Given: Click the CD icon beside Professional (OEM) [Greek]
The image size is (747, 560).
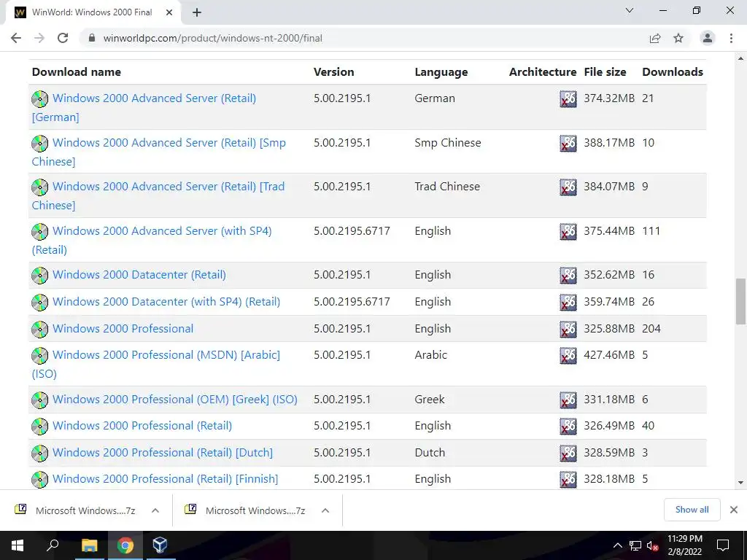Looking at the screenshot, I should click(x=40, y=400).
